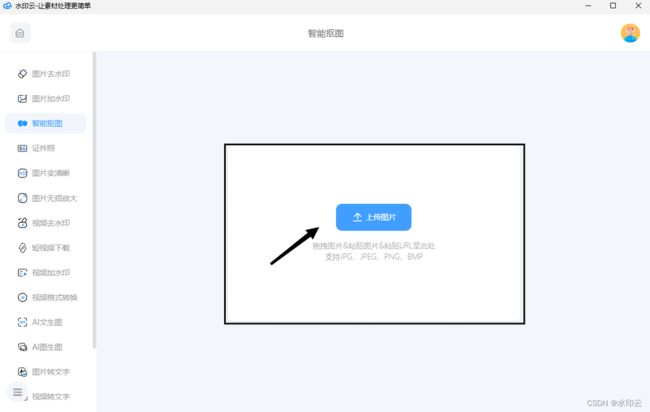Open the AI图生图 sidebar icon
650x412 pixels.
(x=22, y=347)
